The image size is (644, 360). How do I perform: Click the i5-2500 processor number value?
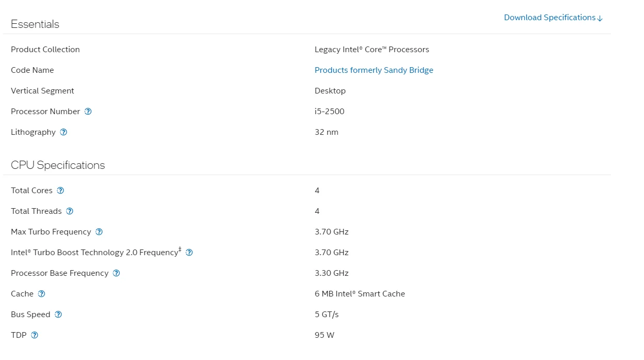pos(329,112)
